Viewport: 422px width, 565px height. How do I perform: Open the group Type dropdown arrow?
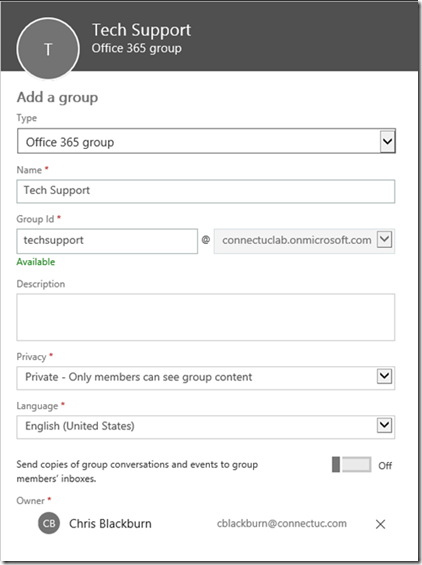click(387, 141)
